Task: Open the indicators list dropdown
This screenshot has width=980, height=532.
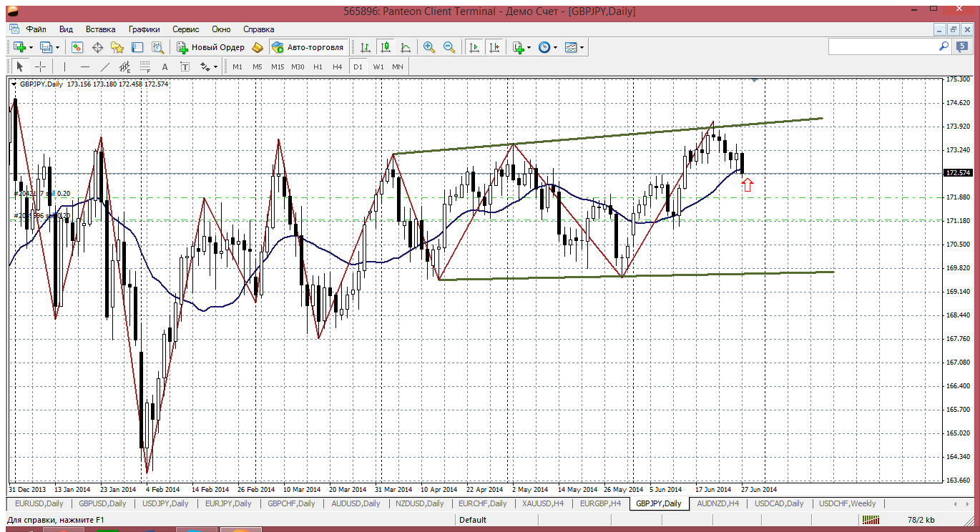Action: click(x=529, y=47)
